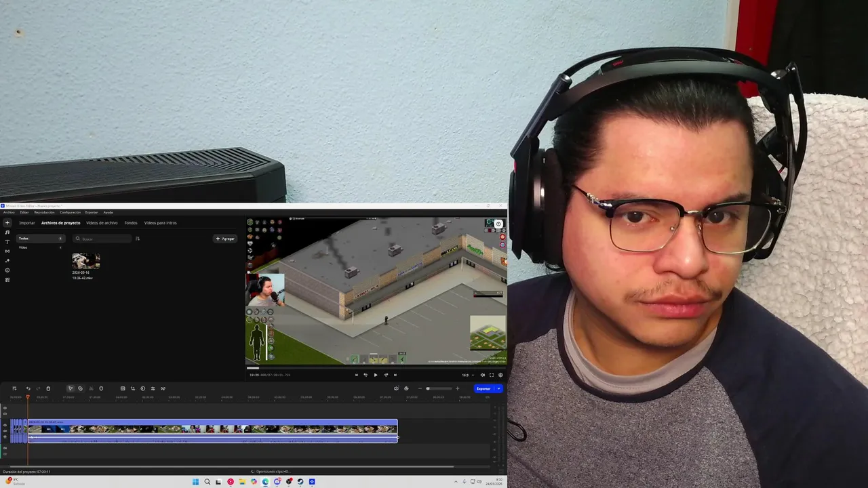
Task: Toggle the lowest icon on main video track header
Action: (x=5, y=436)
